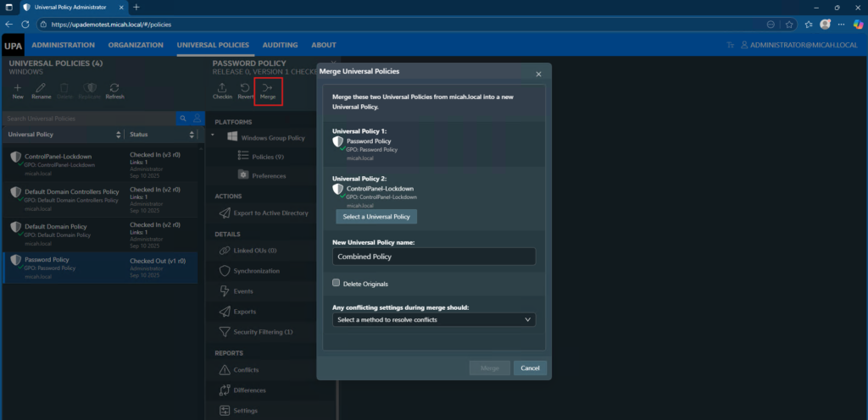
Task: Click the Merge toolbar icon
Action: (267, 90)
